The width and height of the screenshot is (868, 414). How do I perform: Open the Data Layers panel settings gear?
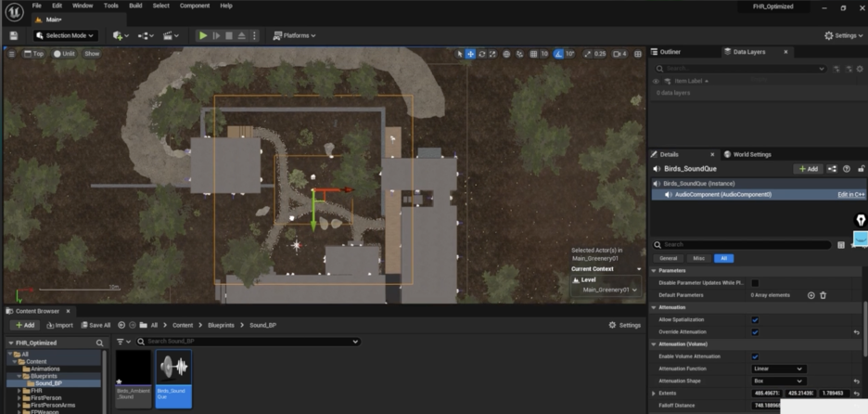pyautogui.click(x=861, y=69)
